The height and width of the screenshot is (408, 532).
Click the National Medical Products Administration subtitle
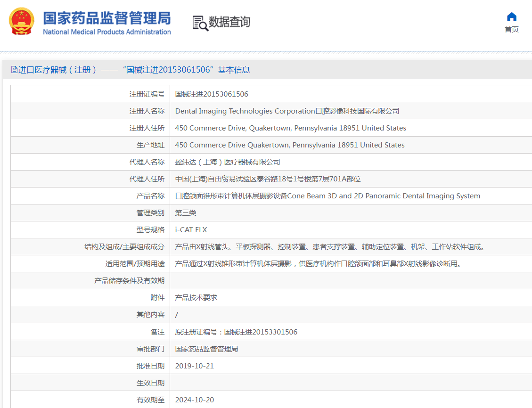[107, 32]
